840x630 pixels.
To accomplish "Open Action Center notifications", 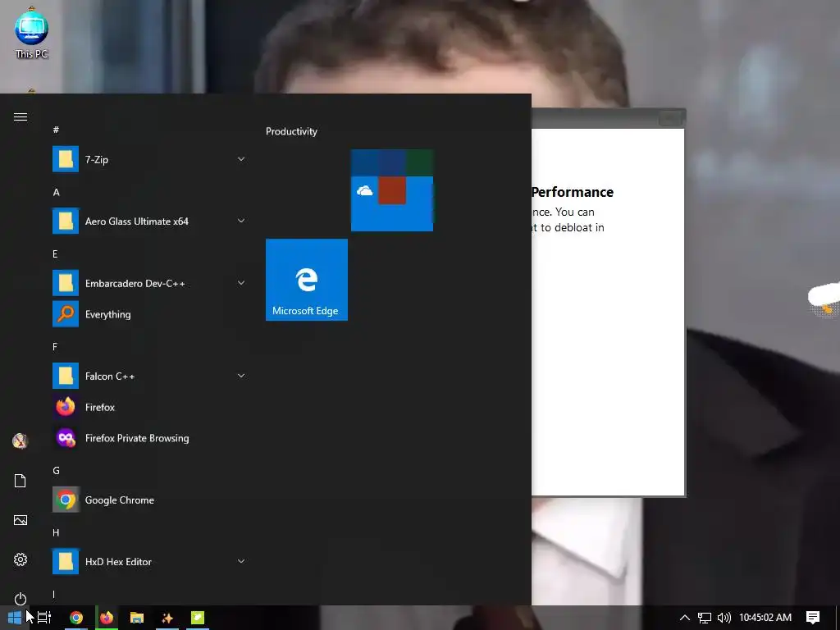I will (x=813, y=618).
